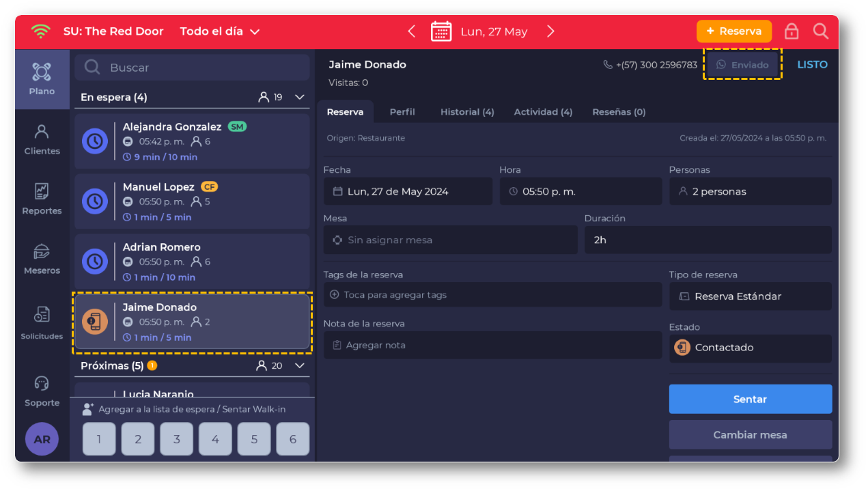This screenshot has height=491, width=868.
Task: Seat walk-in of 6 people
Action: 293,439
